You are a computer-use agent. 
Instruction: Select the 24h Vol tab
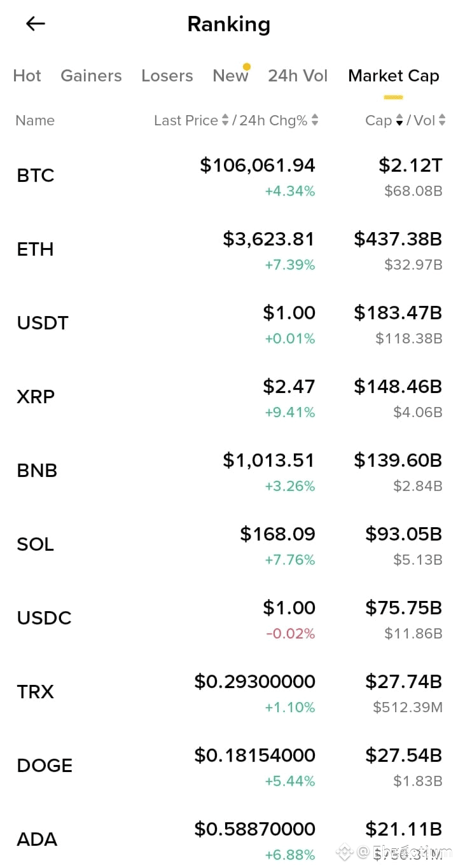click(x=298, y=76)
